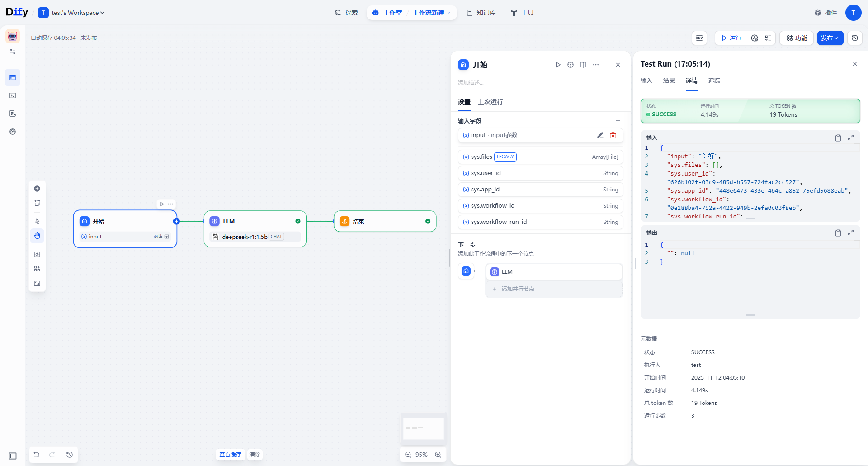This screenshot has height=466, width=868.
Task: Select the 结束 end node on canvas
Action: pos(385,221)
